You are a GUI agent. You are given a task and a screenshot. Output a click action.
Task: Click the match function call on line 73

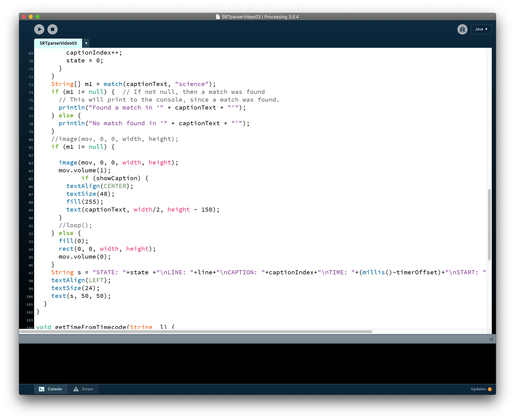(113, 84)
